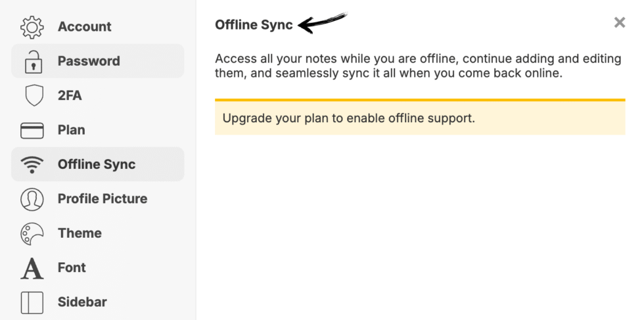644x320 pixels.
Task: Click the Theme palette icon
Action: [x=32, y=233]
